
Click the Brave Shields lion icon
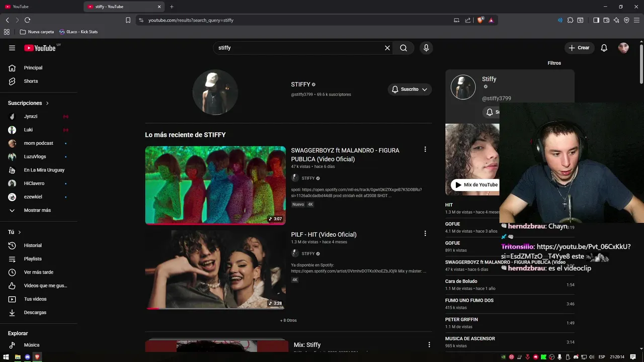pyautogui.click(x=480, y=20)
